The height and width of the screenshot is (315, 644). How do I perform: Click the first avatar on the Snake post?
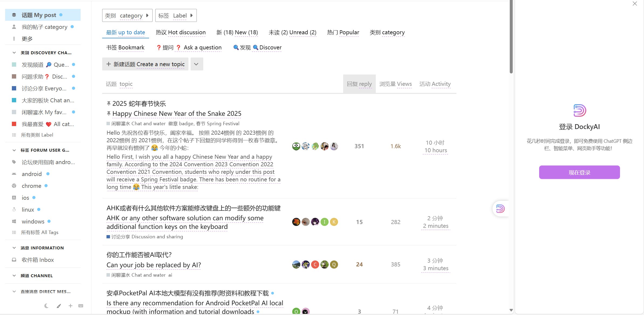click(296, 146)
